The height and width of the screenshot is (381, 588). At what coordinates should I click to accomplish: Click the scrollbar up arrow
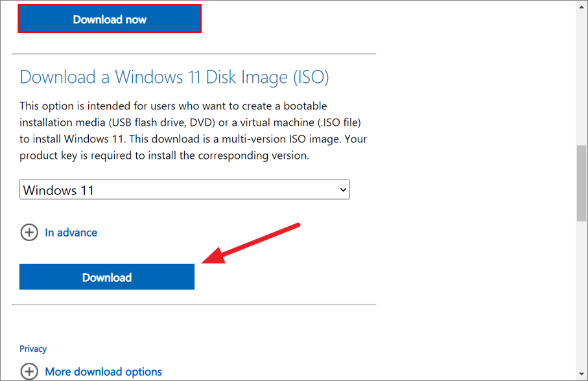[x=582, y=6]
